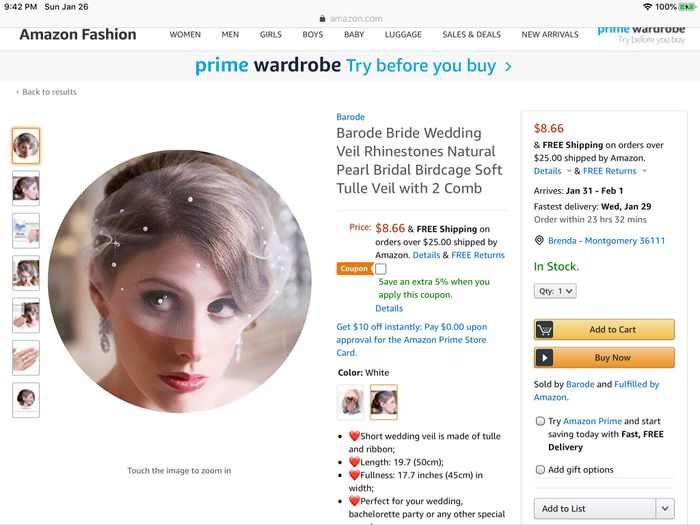Select the second product thumbnail on left
The image size is (700, 525).
coord(26,188)
